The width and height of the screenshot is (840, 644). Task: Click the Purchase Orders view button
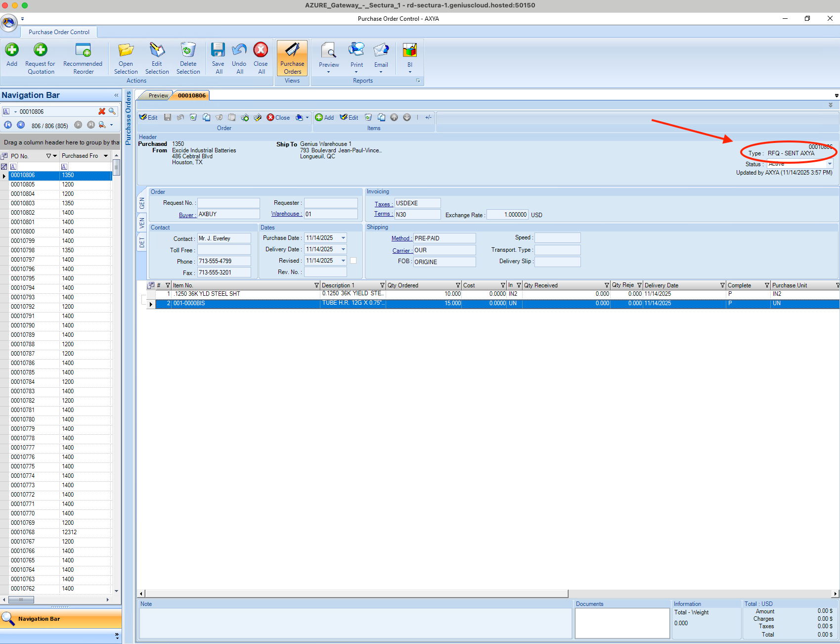pos(292,58)
